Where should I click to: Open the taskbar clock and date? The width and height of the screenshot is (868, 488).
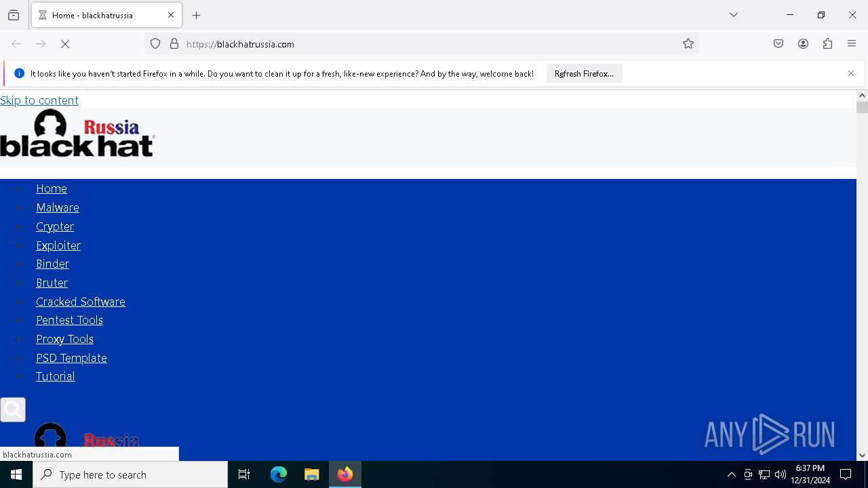pos(810,474)
